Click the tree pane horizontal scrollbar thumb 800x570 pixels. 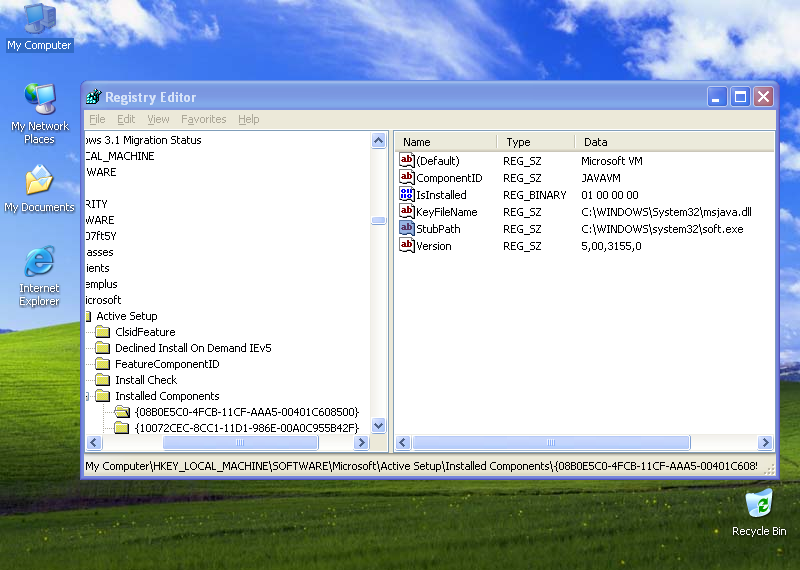(240, 442)
